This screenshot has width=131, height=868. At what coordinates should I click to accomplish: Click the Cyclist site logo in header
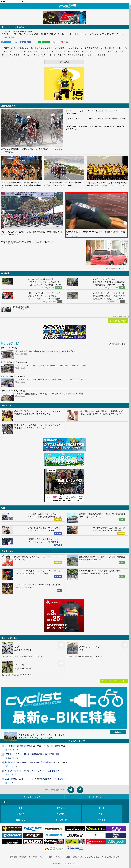point(68,6)
